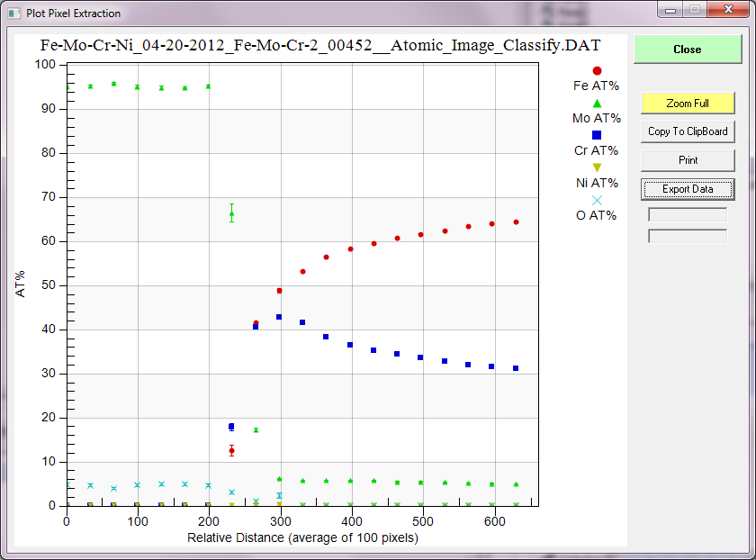
Task: Select the Fe AT% legend label
Action: coord(596,86)
